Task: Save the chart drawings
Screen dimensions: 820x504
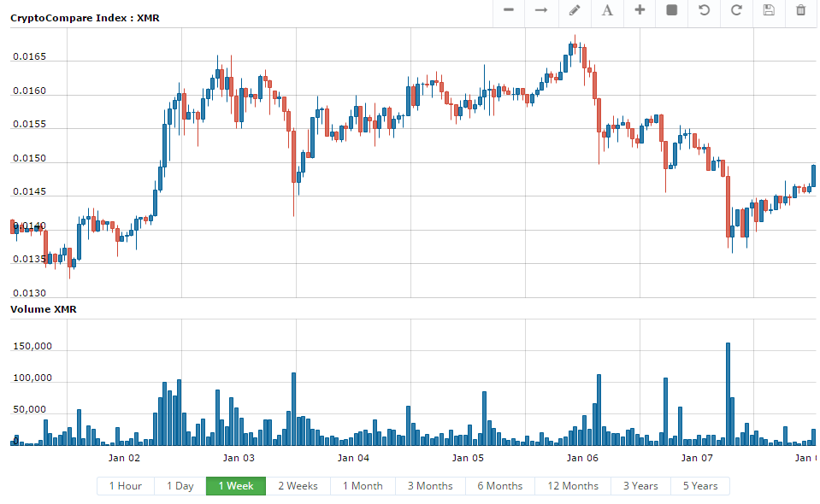Action: point(769,10)
